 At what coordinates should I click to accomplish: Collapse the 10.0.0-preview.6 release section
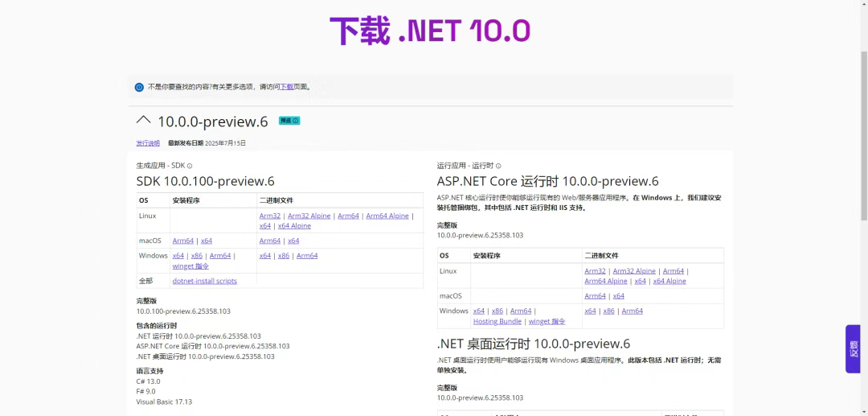[x=144, y=121]
